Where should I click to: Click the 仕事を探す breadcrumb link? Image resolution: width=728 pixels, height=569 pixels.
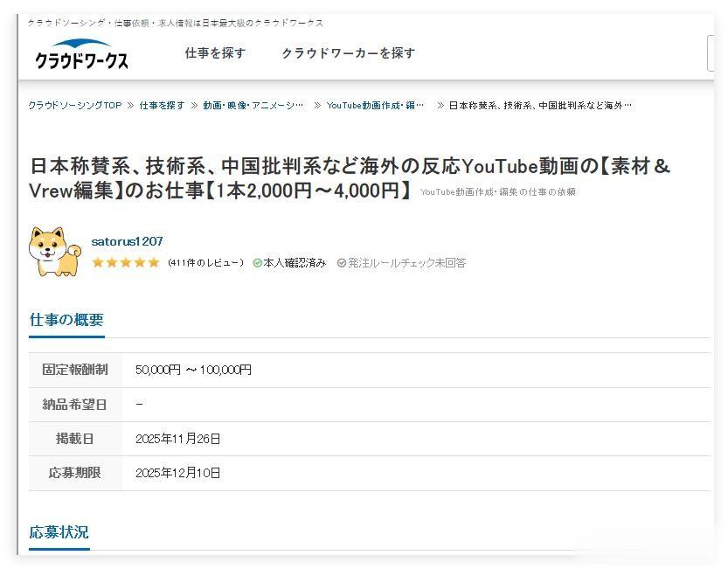[x=162, y=106]
